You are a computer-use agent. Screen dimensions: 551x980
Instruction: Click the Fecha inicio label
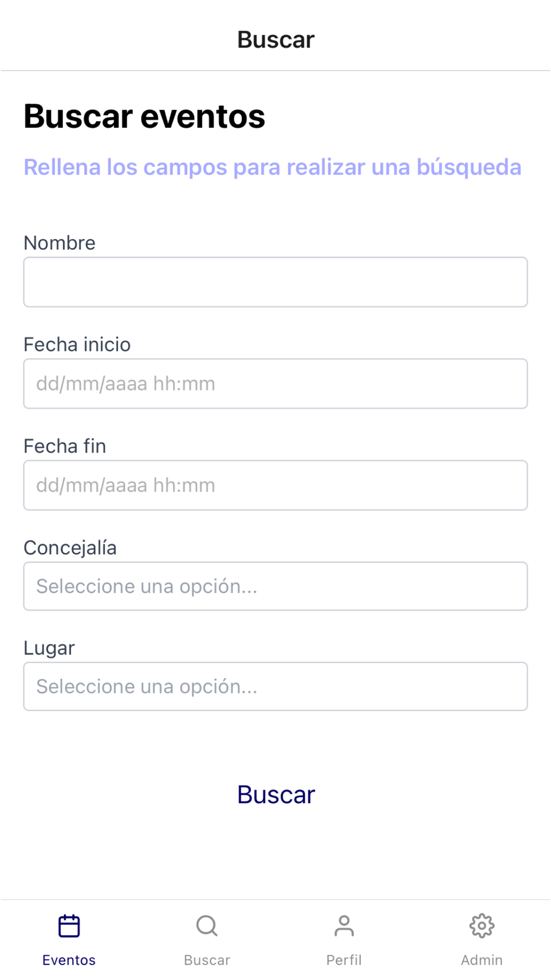click(x=77, y=344)
